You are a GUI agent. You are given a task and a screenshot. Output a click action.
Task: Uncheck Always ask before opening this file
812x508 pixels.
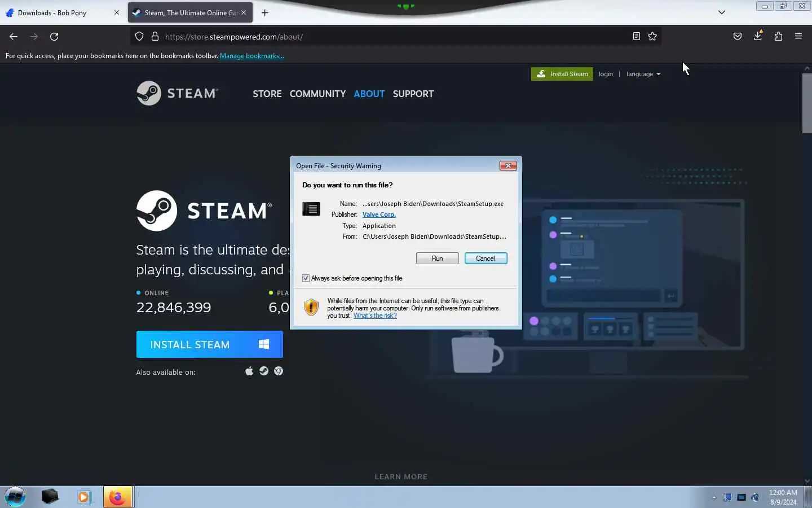306,278
